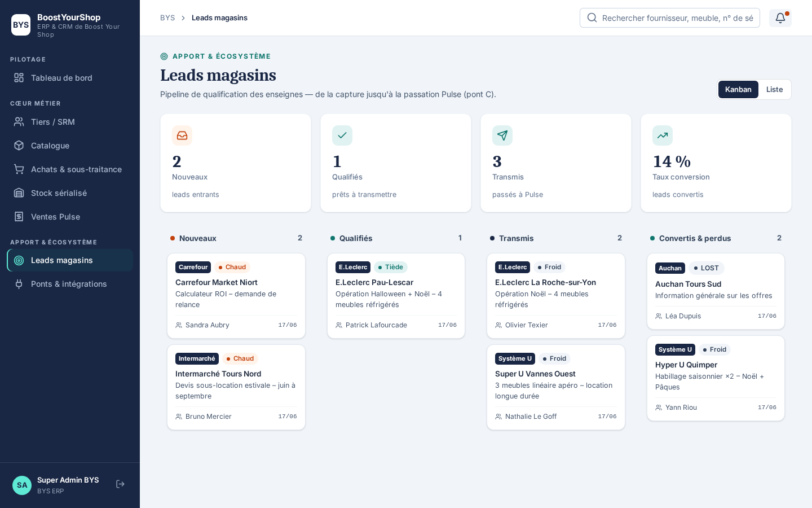Open notifications bell
Viewport: 812px width, 508px height.
780,18
